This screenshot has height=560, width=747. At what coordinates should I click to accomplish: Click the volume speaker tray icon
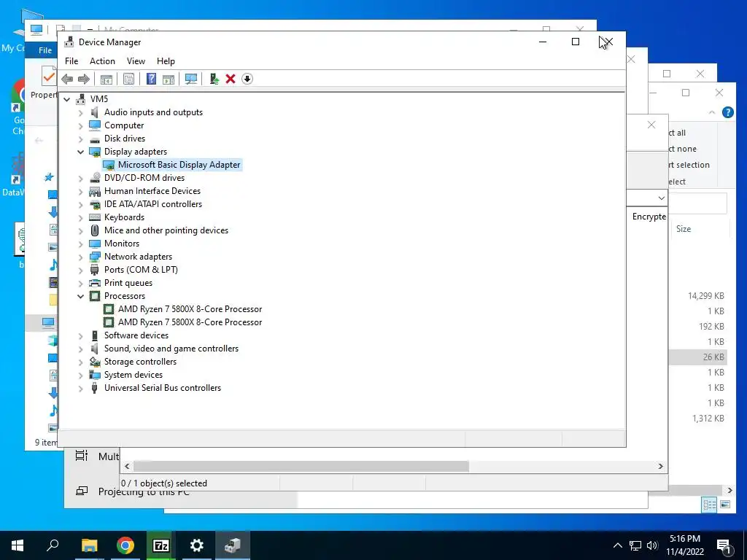(652, 545)
